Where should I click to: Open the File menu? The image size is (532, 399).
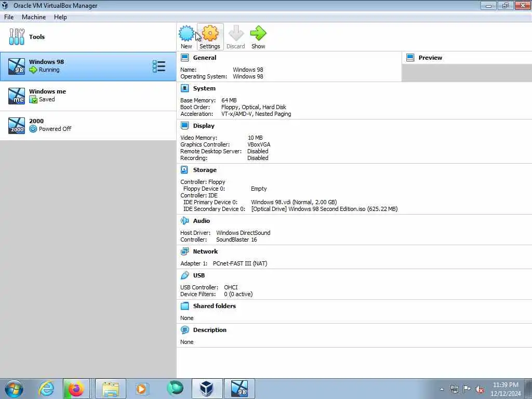[9, 17]
